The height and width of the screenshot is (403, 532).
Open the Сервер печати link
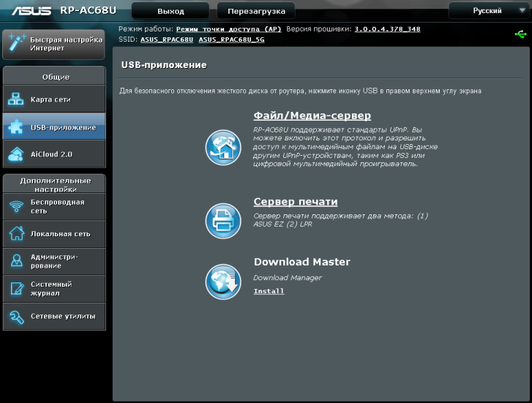[296, 202]
